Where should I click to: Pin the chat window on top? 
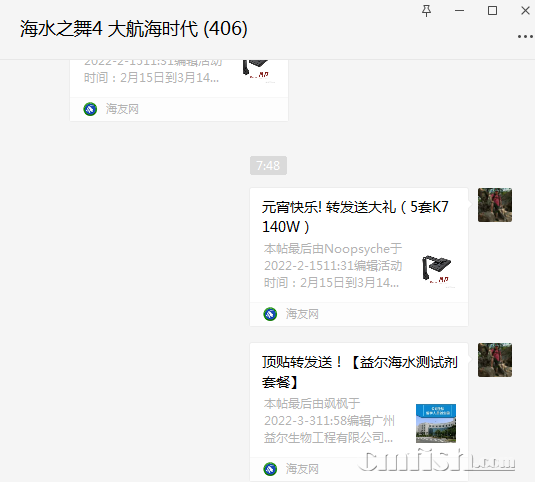coord(426,11)
